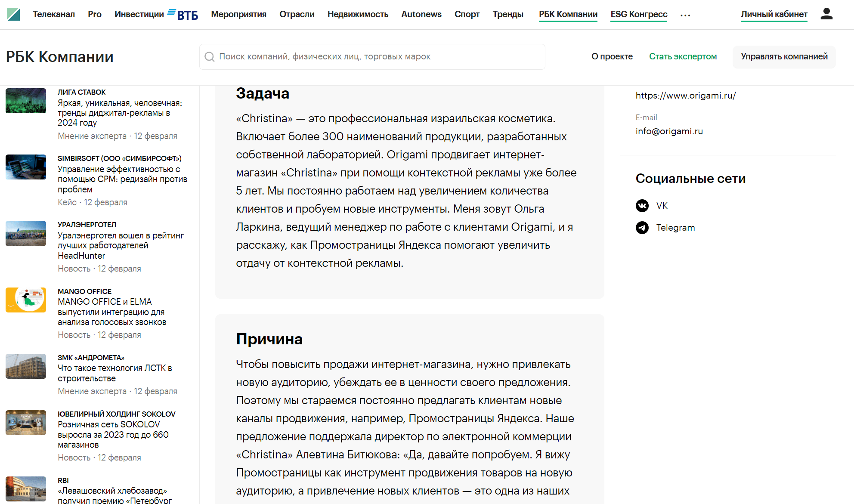
Task: Open the SOKOLOV article thumbnail
Action: (x=26, y=423)
